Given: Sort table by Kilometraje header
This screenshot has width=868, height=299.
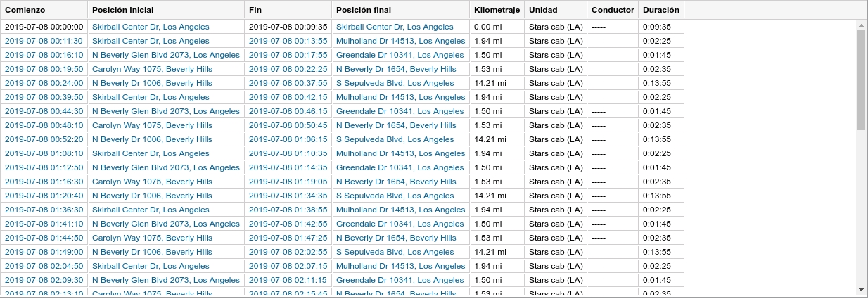Looking at the screenshot, I should (497, 10).
